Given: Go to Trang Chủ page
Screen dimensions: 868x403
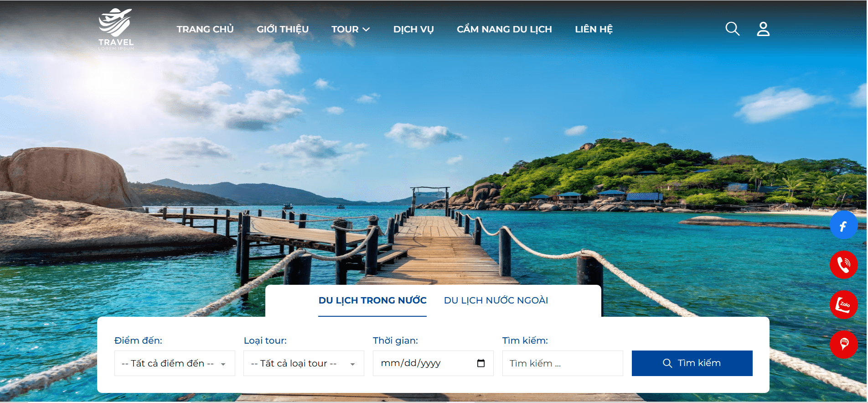Looking at the screenshot, I should (205, 29).
